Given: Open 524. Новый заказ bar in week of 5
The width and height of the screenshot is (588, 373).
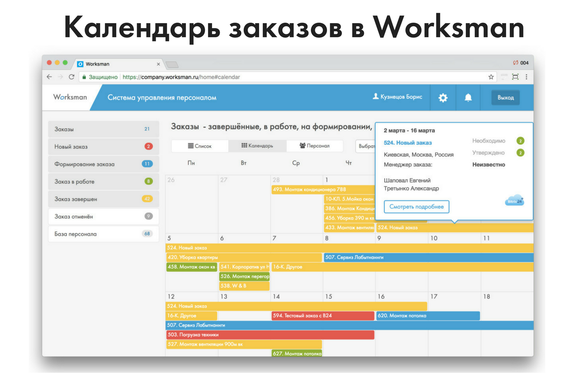Looking at the screenshot, I should [350, 248].
